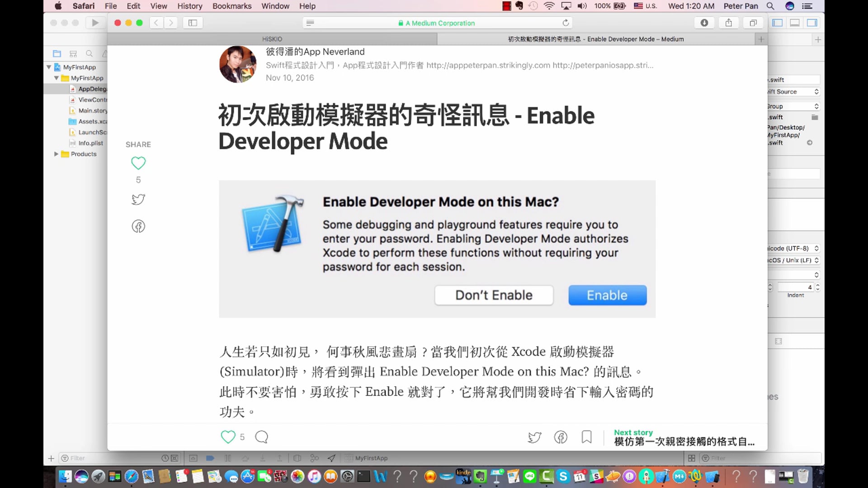Like the article with heart icon in share sidebar
The image size is (868, 488).
click(138, 163)
